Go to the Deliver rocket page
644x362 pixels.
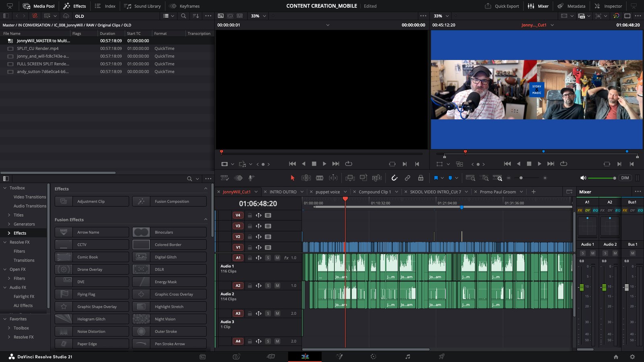tap(442, 356)
